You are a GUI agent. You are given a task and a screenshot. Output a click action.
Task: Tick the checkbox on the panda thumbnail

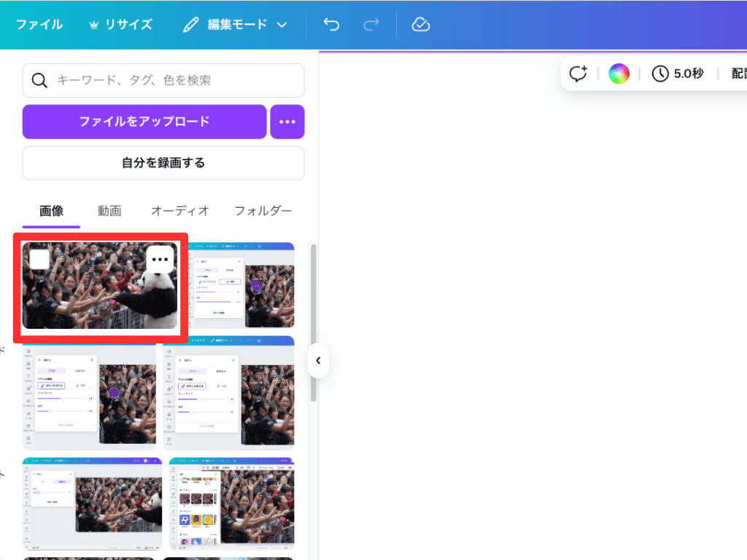[39, 260]
